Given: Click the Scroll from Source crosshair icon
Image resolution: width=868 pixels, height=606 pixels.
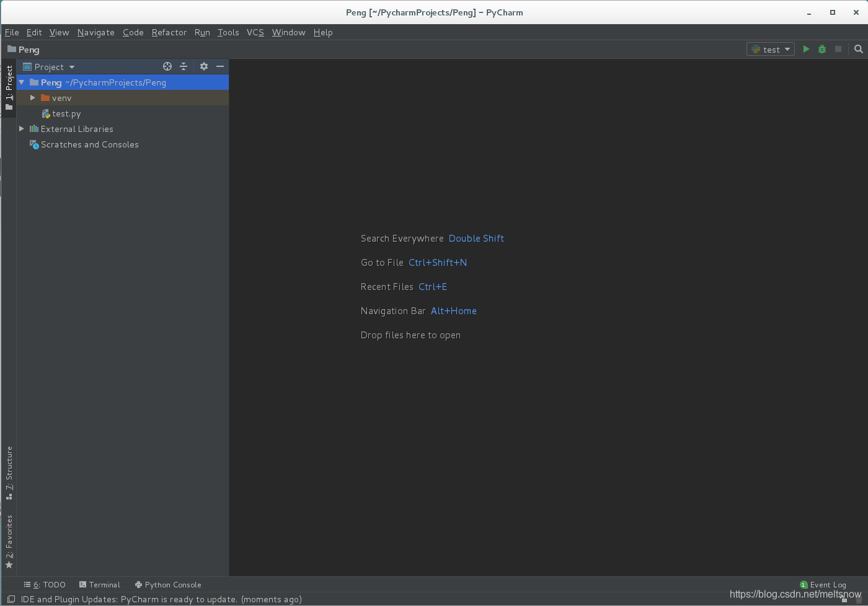Looking at the screenshot, I should [167, 66].
